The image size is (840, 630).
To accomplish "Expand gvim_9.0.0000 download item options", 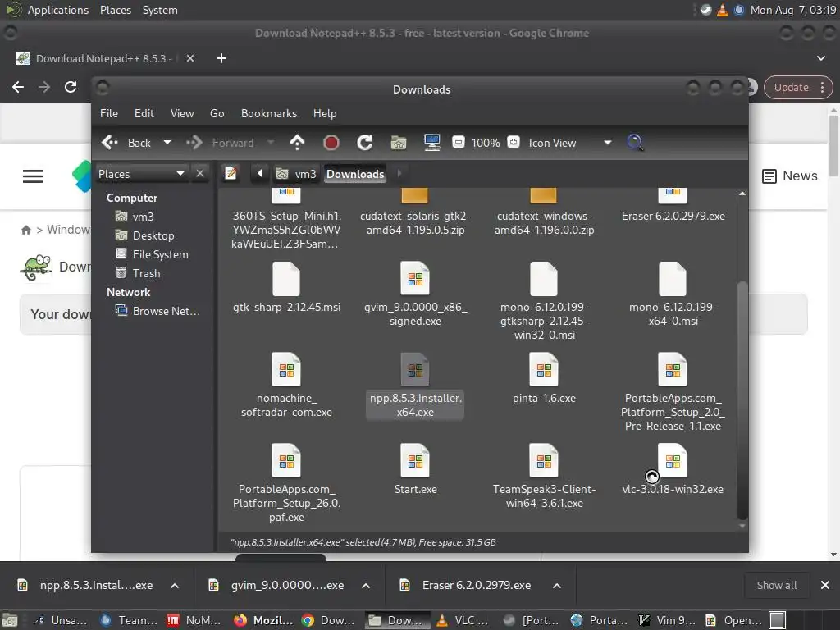I will (366, 586).
